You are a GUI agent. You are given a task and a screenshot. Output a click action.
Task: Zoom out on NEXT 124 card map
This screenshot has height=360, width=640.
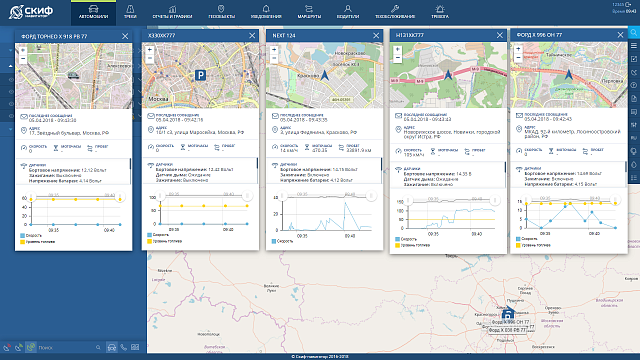pos(274,58)
